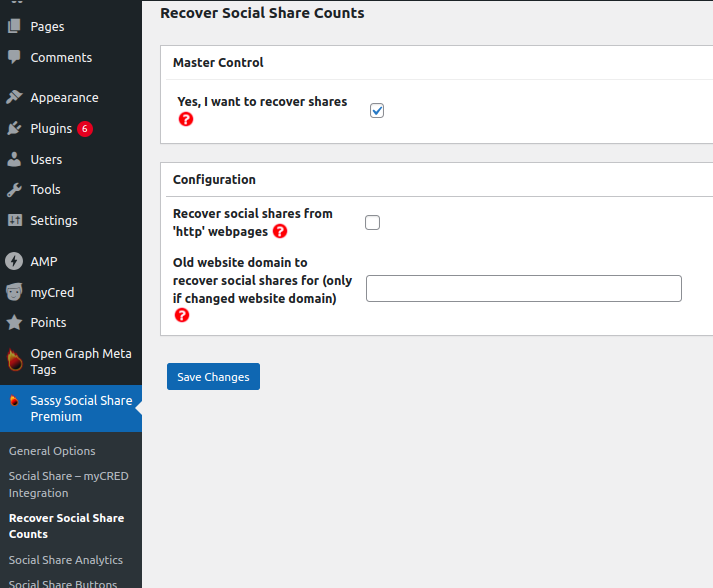Open Social Share – myCRED Integration
The image size is (713, 588).
pyautogui.click(x=69, y=484)
